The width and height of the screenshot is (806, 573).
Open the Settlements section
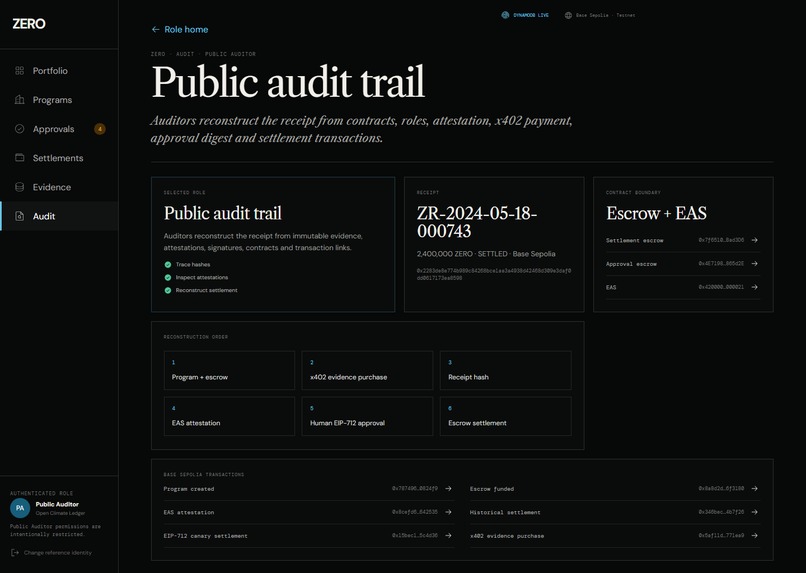tap(59, 158)
